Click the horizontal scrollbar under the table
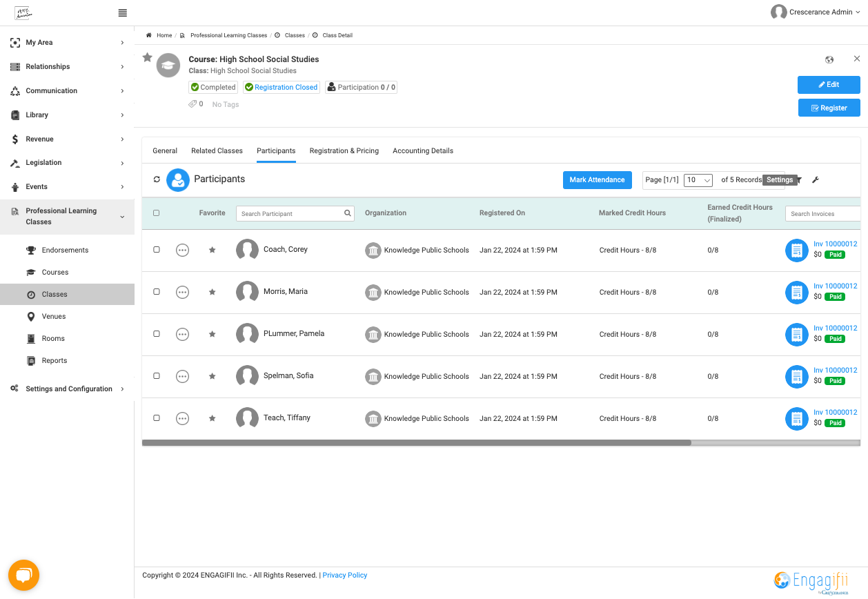Image resolution: width=868 pixels, height=599 pixels. tap(417, 443)
